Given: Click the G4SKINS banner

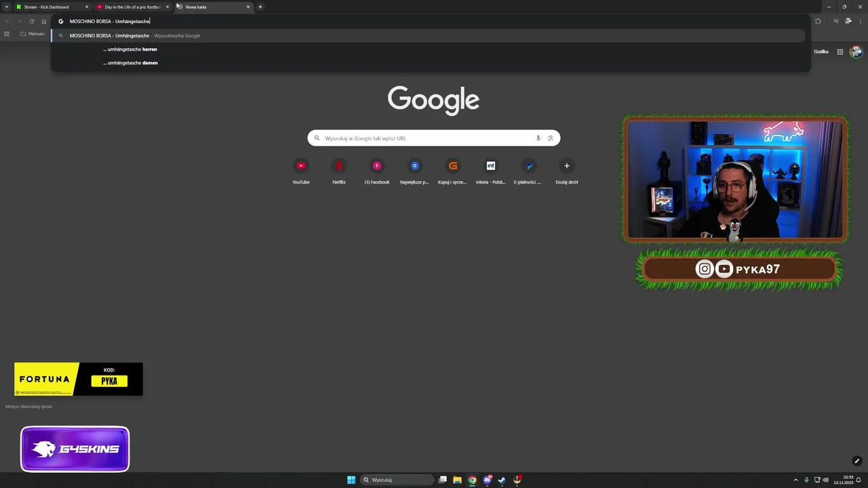Looking at the screenshot, I should click(75, 449).
